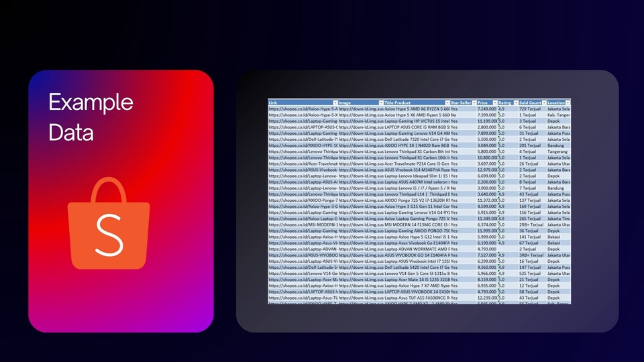
Task: Open the Star Seller filter dropdown
Action: [x=472, y=103]
